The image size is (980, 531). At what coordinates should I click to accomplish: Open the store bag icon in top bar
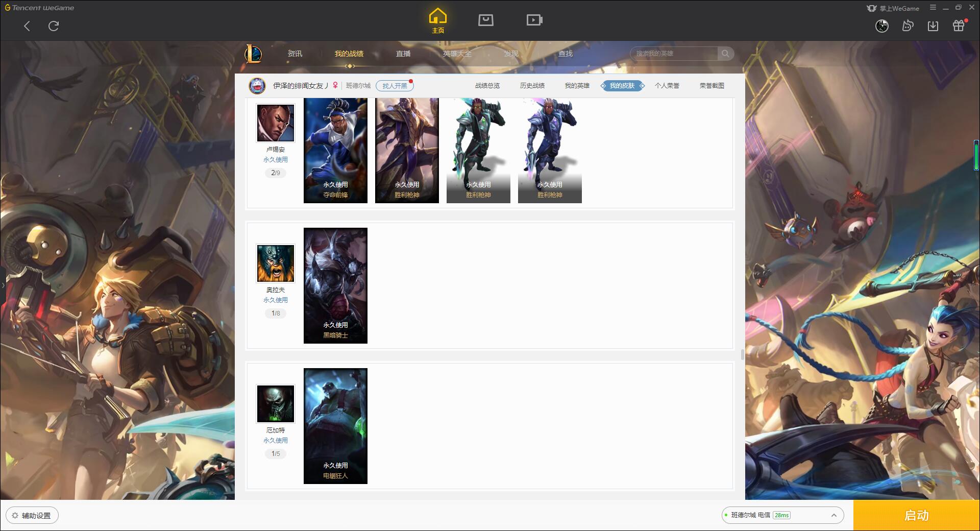point(485,20)
